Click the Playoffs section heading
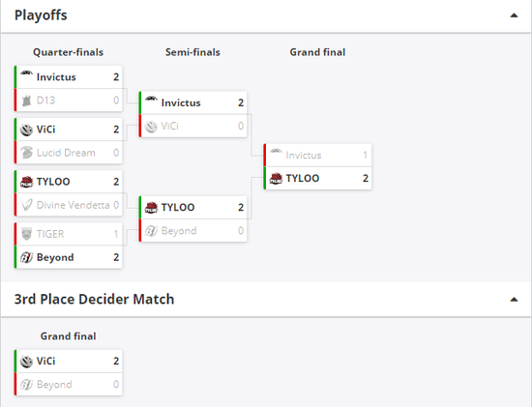532x407 pixels. tap(41, 15)
